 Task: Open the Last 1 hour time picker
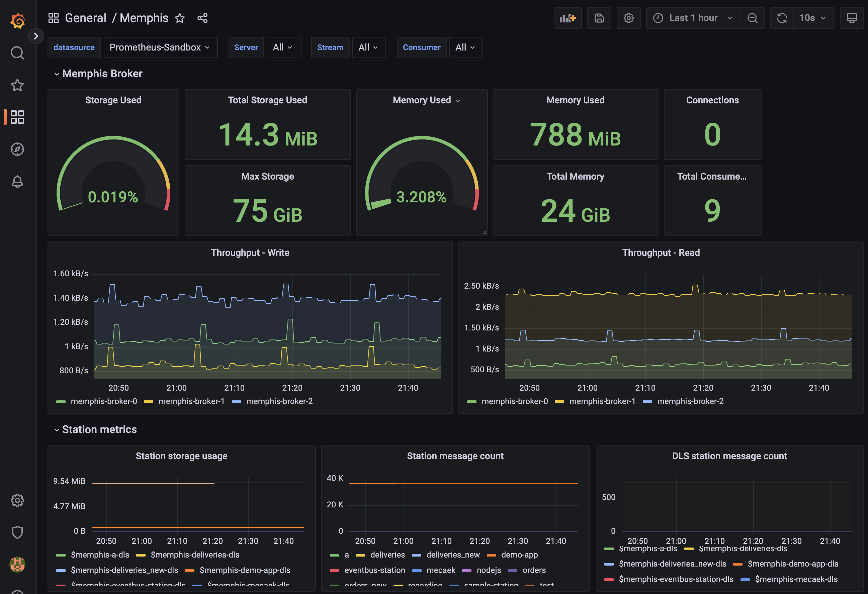point(693,18)
